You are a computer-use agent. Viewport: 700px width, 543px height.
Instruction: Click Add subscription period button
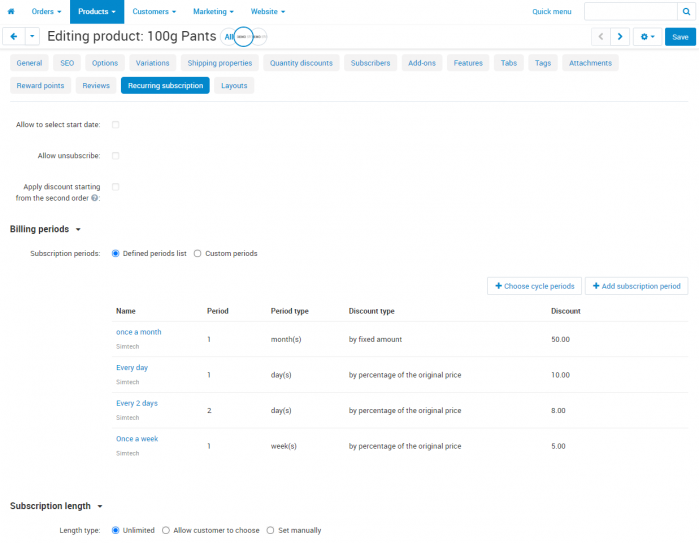click(637, 286)
